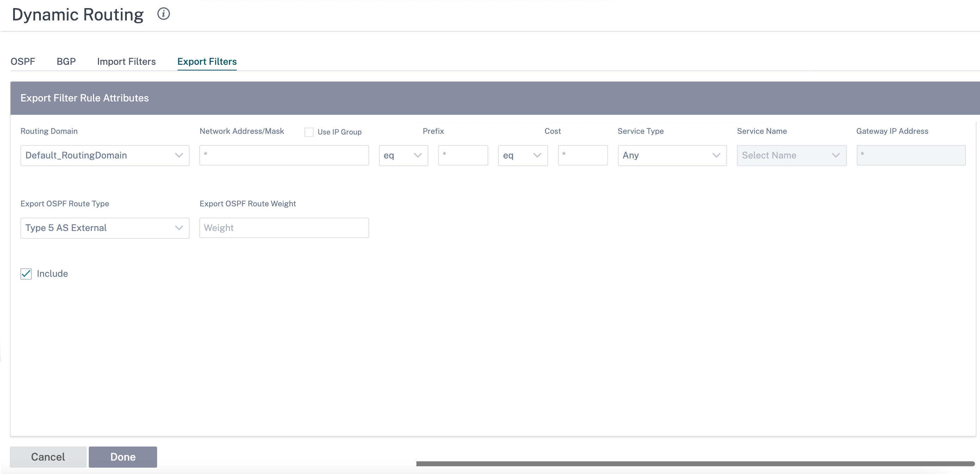
Task: Select the Export Filters tab
Action: click(x=207, y=61)
